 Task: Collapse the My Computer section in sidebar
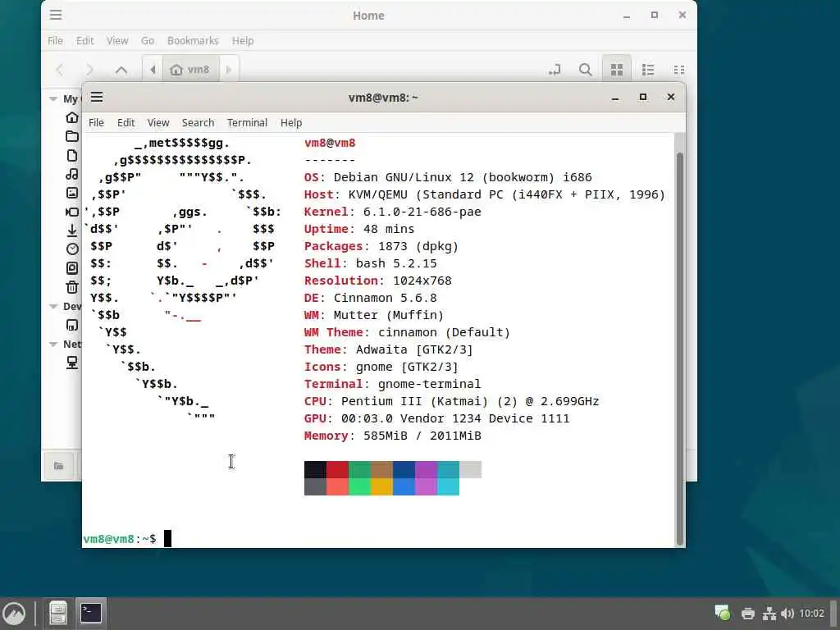pos(53,99)
